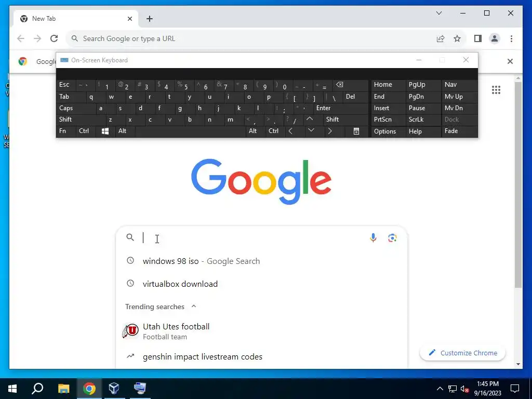
Task: Toggle left Ctrl key on keyboard
Action: pos(86,131)
